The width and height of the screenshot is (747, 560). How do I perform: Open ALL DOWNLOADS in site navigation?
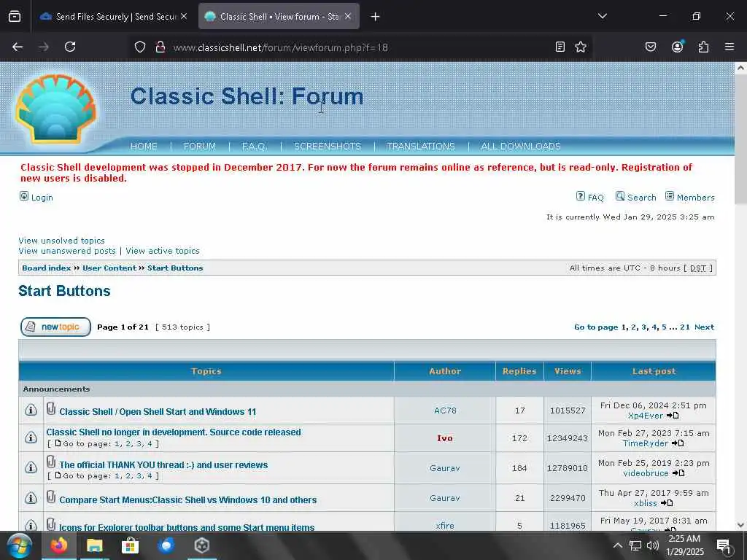tap(521, 146)
